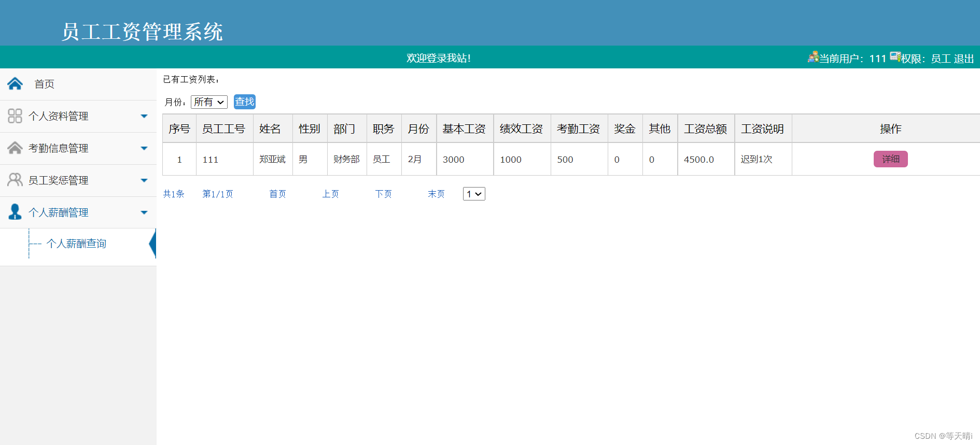Click the 姓名 column header
This screenshot has width=980, height=445.
[x=272, y=128]
